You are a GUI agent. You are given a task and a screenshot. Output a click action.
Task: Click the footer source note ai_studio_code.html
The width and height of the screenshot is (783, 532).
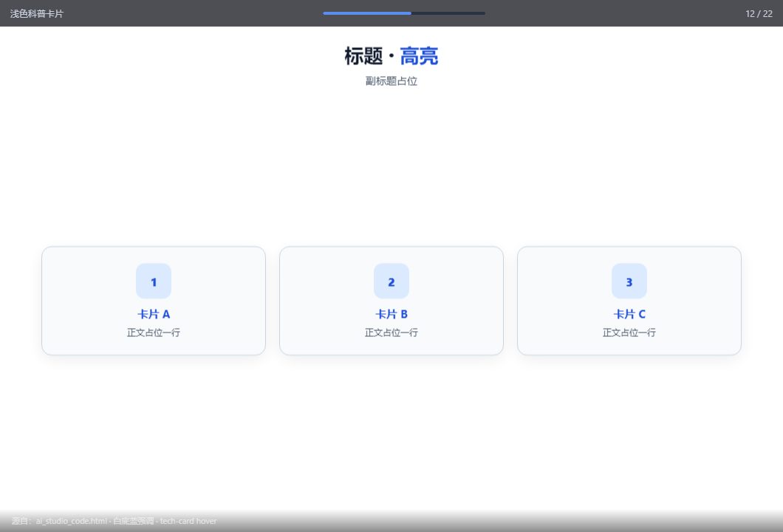point(114,521)
